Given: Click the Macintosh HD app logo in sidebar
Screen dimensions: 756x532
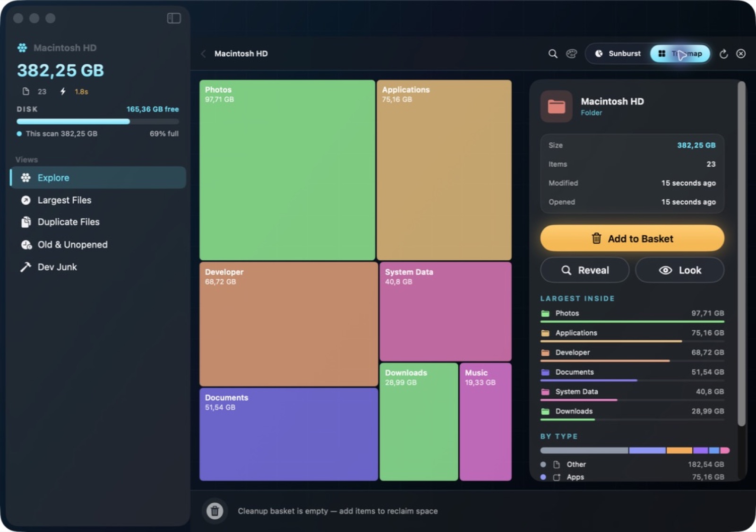Looking at the screenshot, I should 22,48.
